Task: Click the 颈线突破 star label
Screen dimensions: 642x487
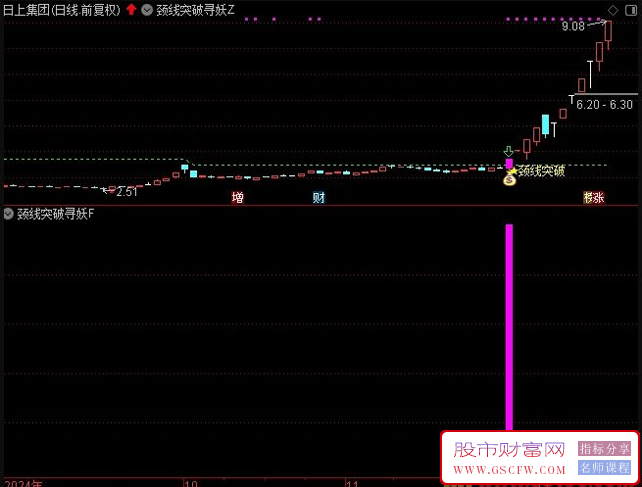Action: point(537,170)
